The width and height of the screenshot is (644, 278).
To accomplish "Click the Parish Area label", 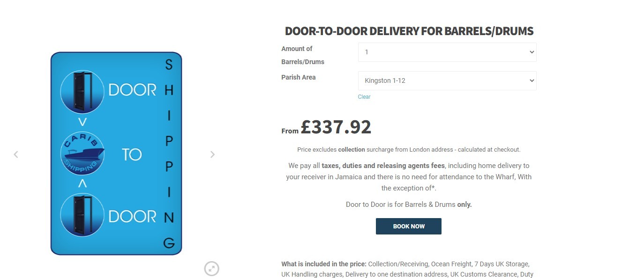I will click(x=299, y=77).
